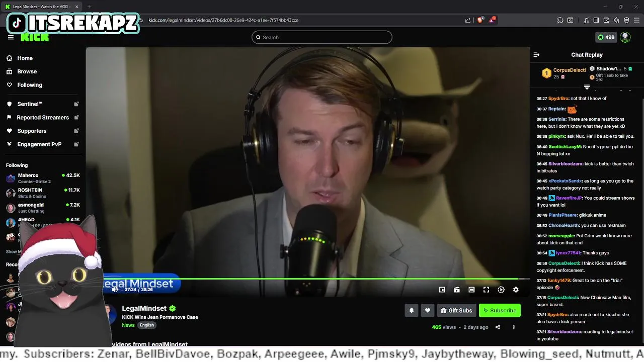Image resolution: width=644 pixels, height=362 pixels.
Task: Click PlanisPhaere username in chat
Action: (x=562, y=215)
